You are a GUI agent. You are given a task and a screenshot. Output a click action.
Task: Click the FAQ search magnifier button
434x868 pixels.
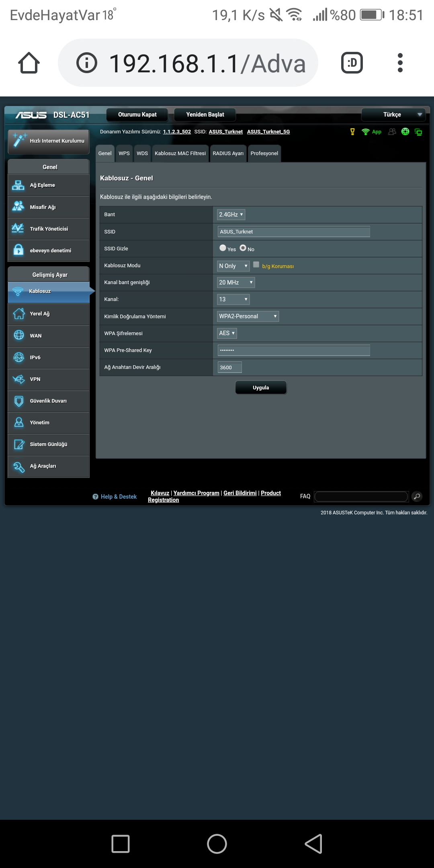click(417, 496)
